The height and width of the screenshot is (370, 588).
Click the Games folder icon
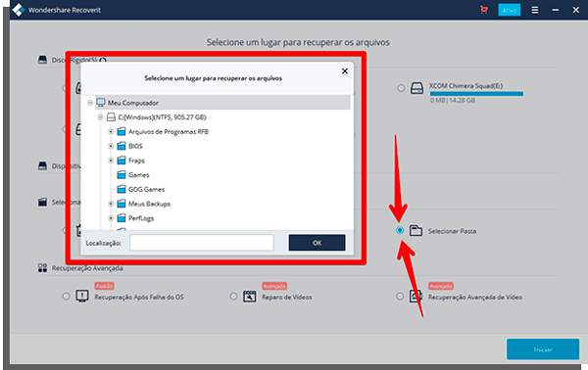pyautogui.click(x=122, y=175)
